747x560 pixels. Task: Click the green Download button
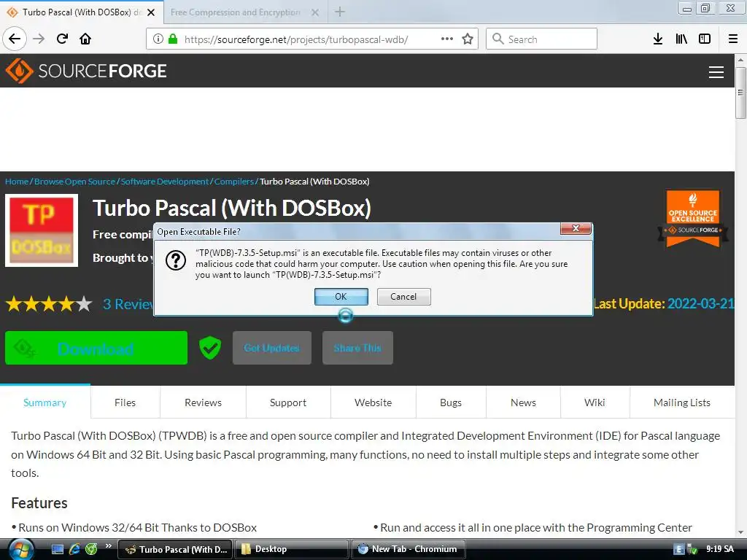pos(96,348)
